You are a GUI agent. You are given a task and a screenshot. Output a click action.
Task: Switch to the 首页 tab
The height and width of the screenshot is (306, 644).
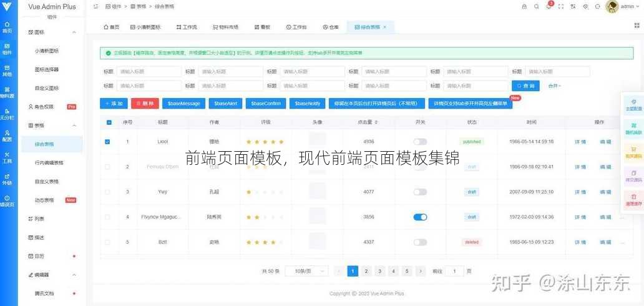(111, 27)
